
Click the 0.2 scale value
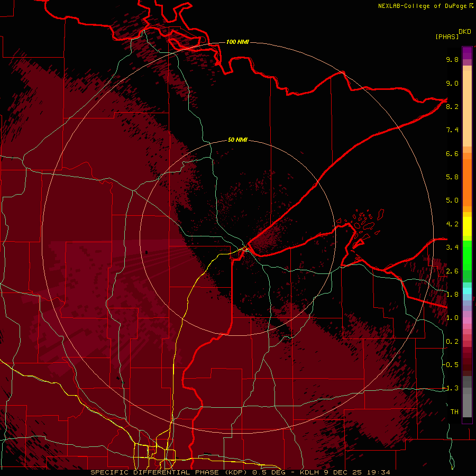coord(452,342)
